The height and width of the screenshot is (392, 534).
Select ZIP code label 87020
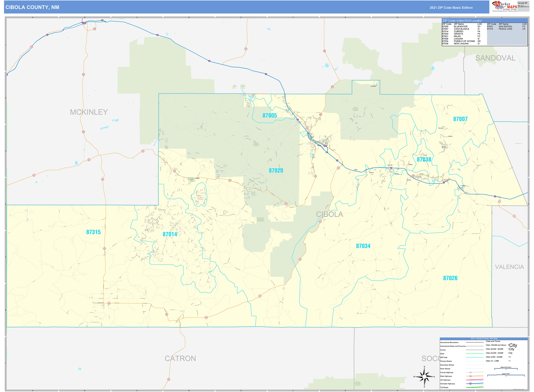276,171
